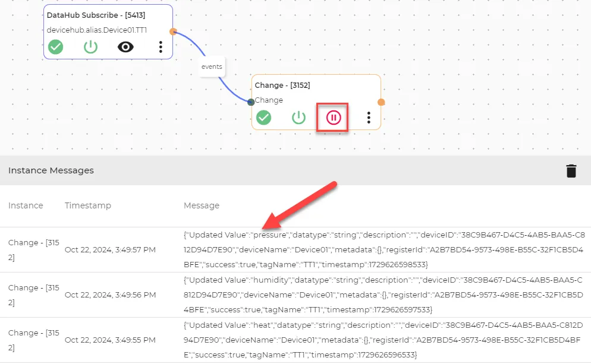Screen dimensions: 591x364
Task: Click the Instance cell in the 3:49:57 PM row
Action: click(x=33, y=250)
